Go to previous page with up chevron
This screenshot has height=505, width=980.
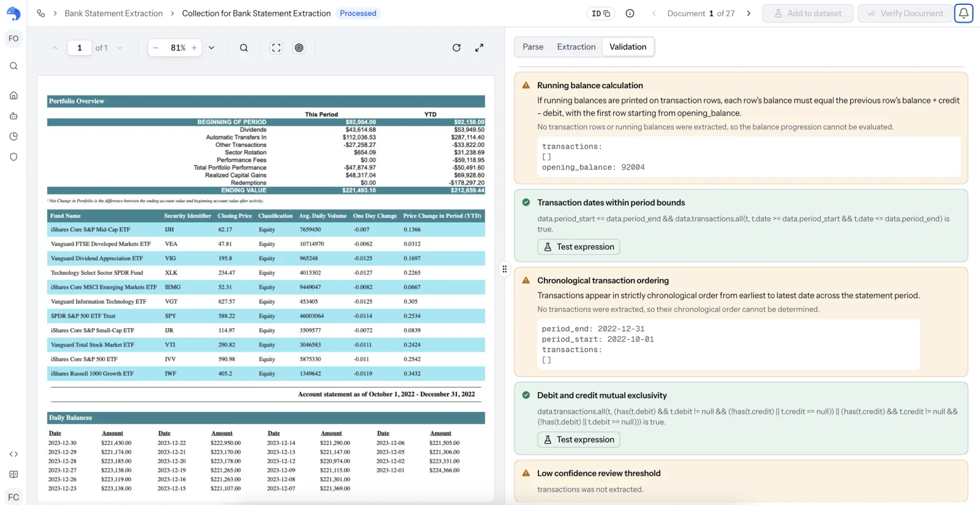55,48
